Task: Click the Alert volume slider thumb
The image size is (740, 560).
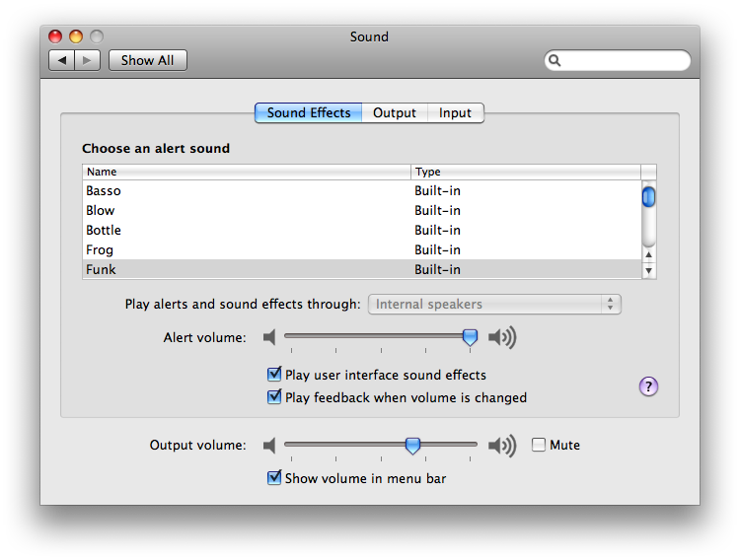Action: (470, 337)
